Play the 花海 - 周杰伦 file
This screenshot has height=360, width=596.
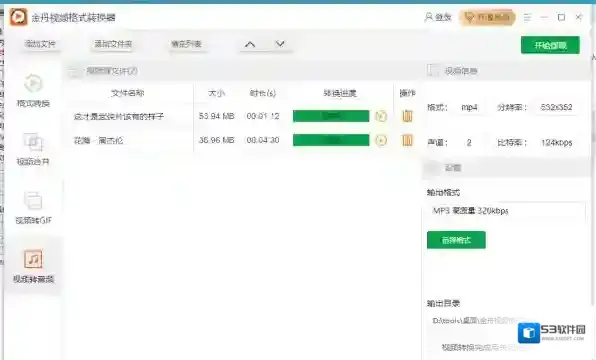(x=381, y=140)
